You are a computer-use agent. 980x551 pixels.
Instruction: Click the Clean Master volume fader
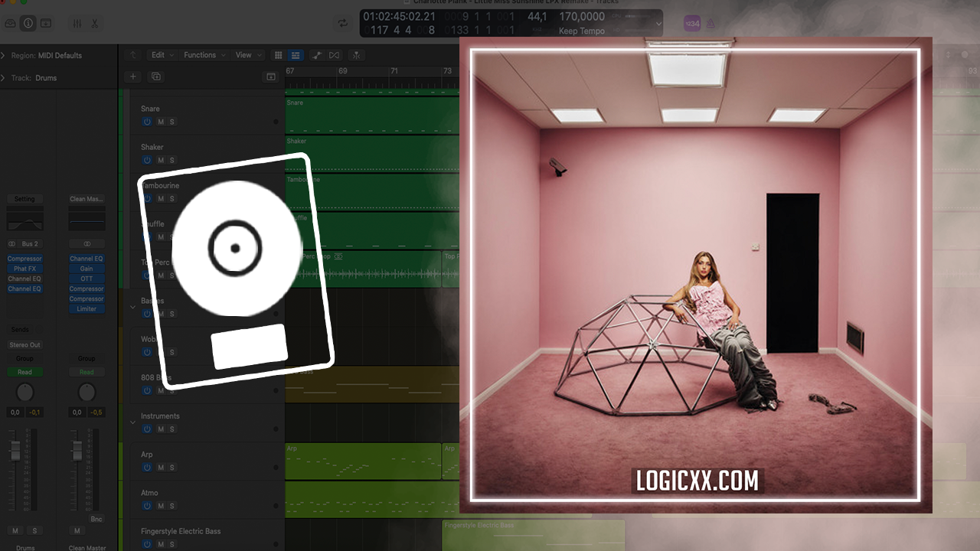click(77, 451)
